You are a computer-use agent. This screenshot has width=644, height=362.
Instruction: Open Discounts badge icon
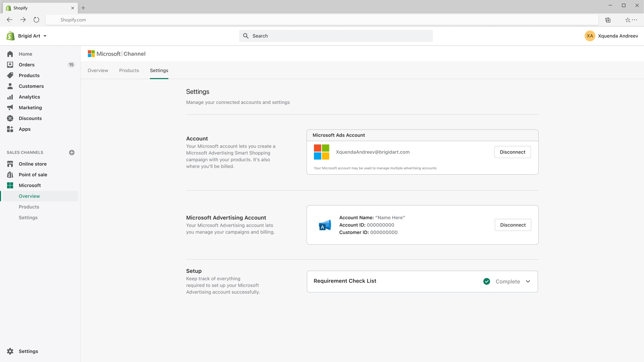pos(10,118)
